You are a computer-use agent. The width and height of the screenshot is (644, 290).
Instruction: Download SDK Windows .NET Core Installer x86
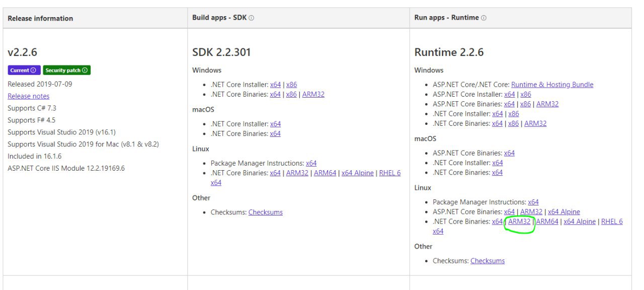[x=291, y=85]
